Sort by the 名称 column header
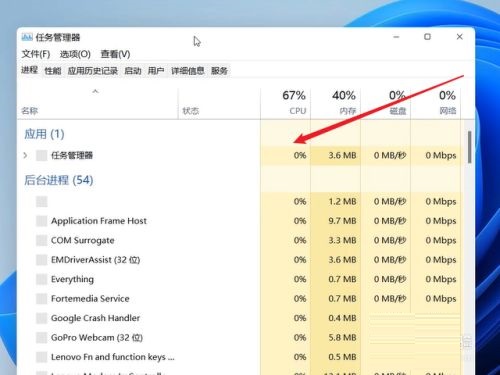The image size is (500, 375). pyautogui.click(x=98, y=103)
